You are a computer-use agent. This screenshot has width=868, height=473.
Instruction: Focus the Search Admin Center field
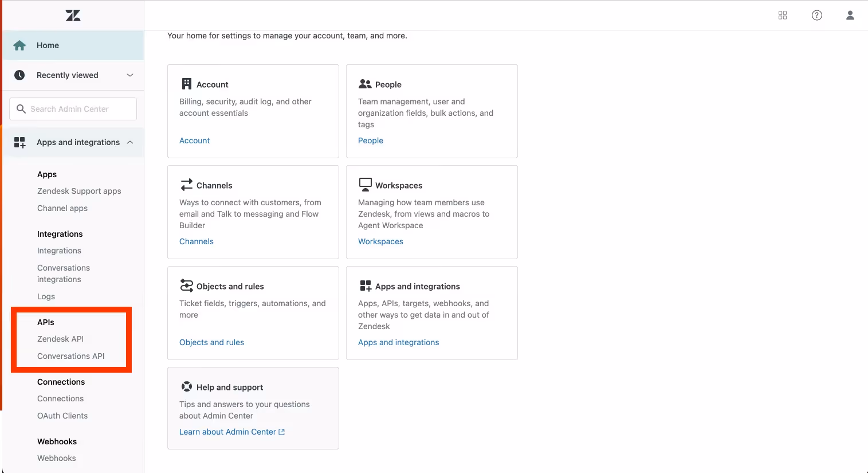click(x=73, y=109)
